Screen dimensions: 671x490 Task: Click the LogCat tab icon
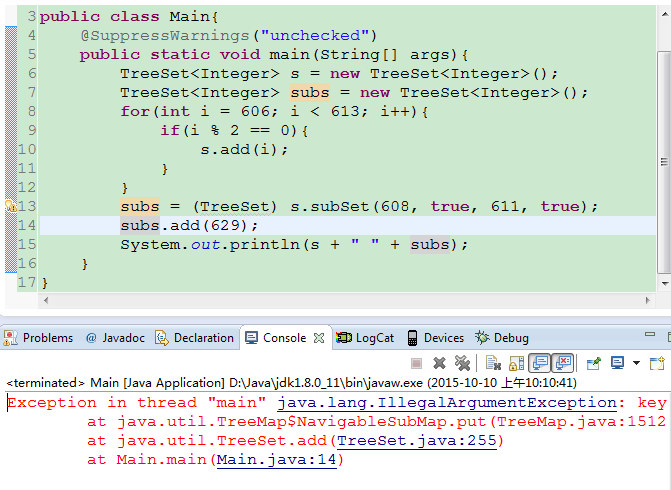click(x=344, y=338)
